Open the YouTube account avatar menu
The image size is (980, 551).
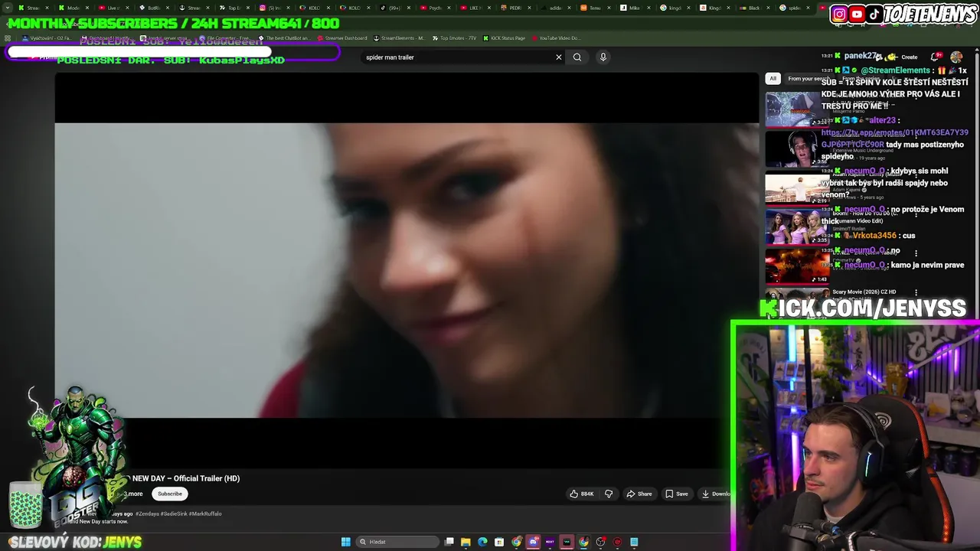tap(956, 57)
